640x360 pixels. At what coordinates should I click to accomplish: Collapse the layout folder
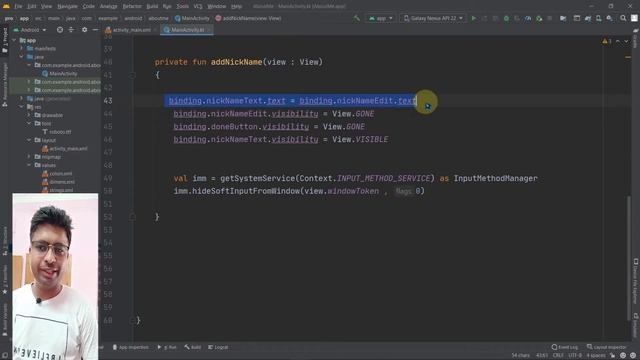point(29,140)
